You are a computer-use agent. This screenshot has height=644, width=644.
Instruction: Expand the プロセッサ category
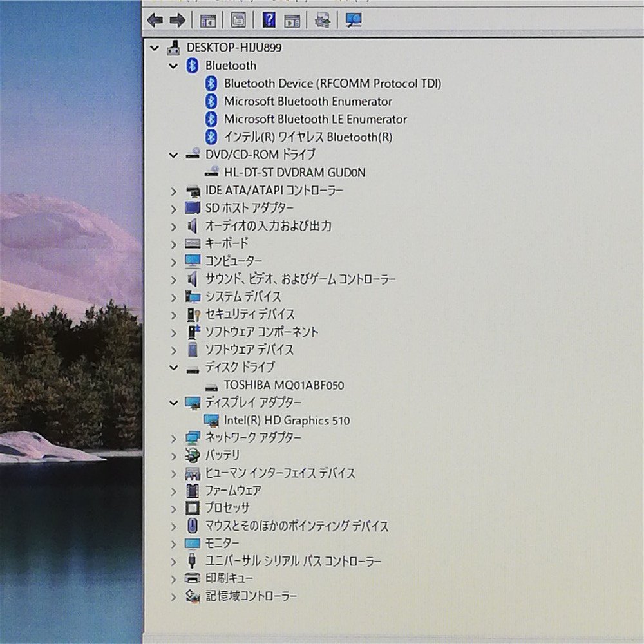coord(173,509)
